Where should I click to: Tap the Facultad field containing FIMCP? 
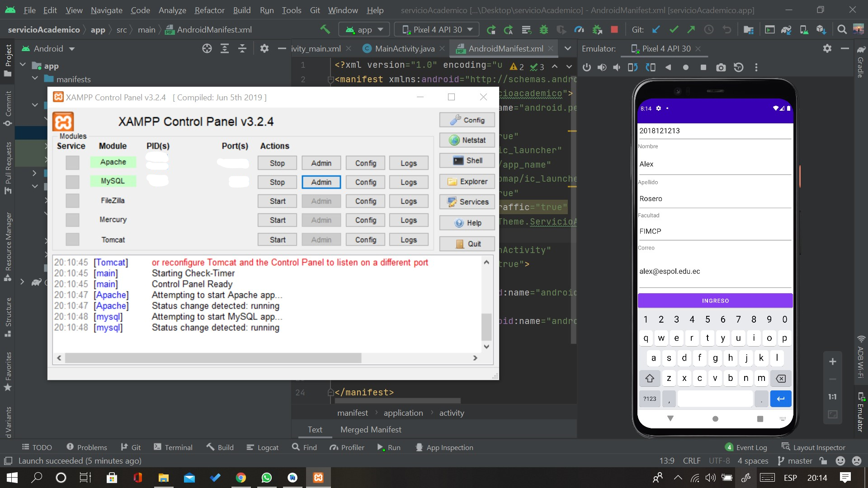click(715, 231)
